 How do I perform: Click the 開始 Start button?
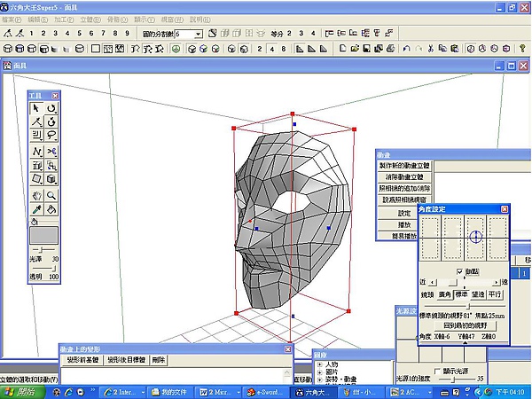tap(22, 392)
